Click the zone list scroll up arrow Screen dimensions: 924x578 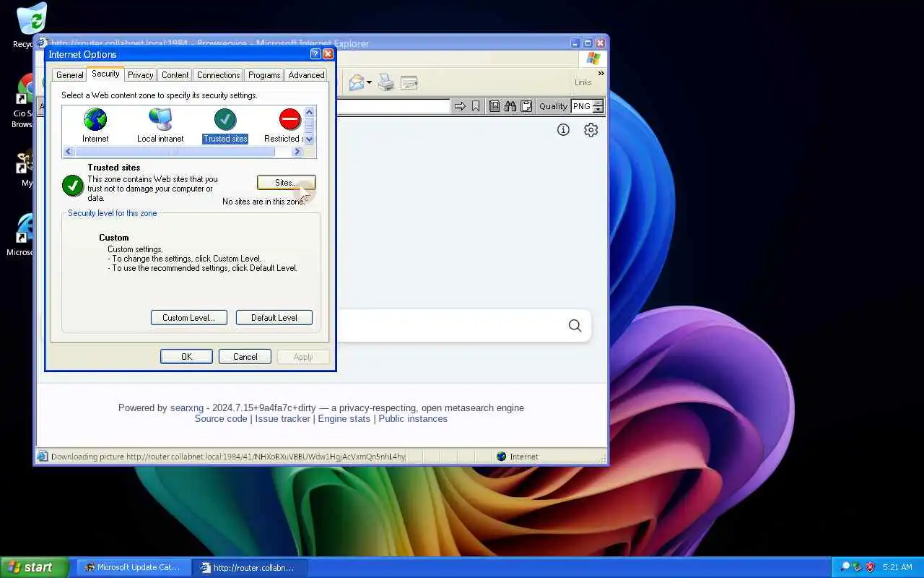309,112
